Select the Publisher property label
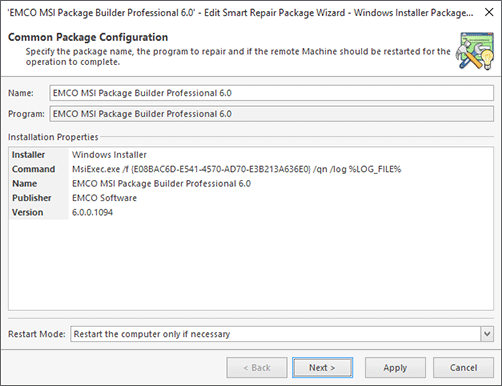 (x=32, y=198)
